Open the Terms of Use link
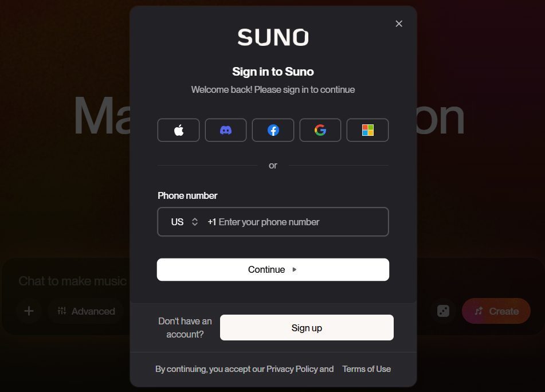The image size is (545, 392). pyautogui.click(x=366, y=369)
